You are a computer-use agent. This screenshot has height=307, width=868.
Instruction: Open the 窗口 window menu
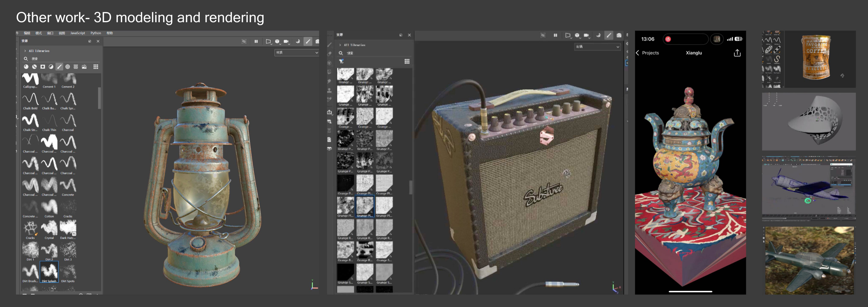50,33
